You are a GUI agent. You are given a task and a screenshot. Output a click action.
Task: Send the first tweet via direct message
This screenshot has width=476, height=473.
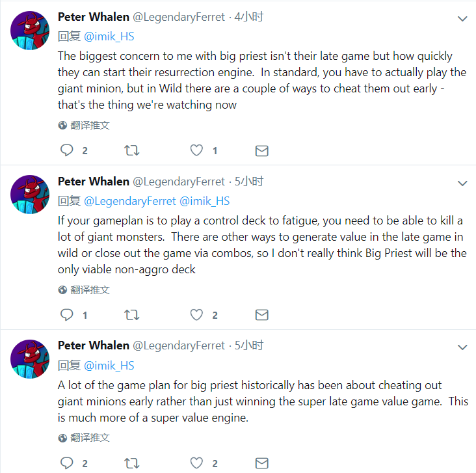261,150
